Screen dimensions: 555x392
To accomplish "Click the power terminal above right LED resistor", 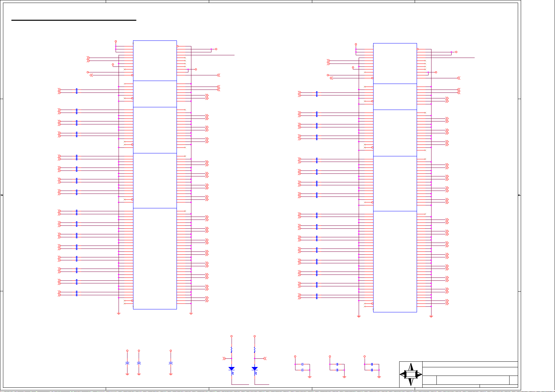I will (255, 336).
